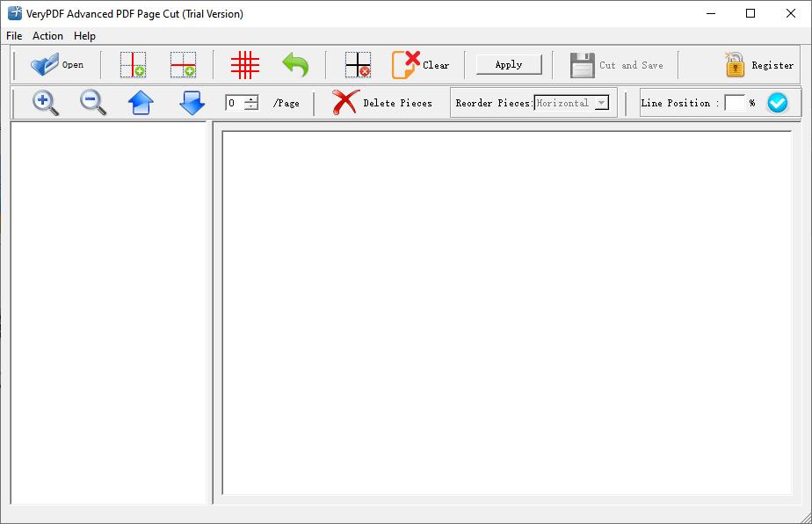Screen dimensions: 812x524
Task: Draw the red grid of cut lines
Action: [245, 65]
